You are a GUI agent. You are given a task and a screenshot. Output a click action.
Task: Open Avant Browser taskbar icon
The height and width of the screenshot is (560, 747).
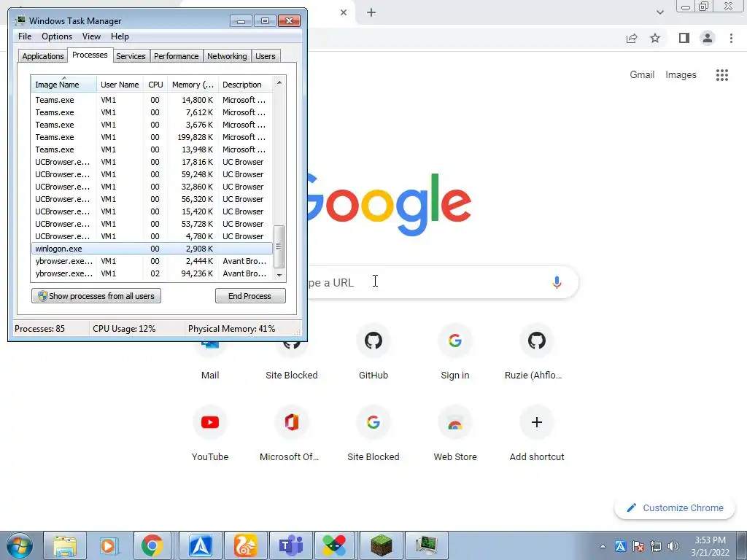[x=201, y=545]
